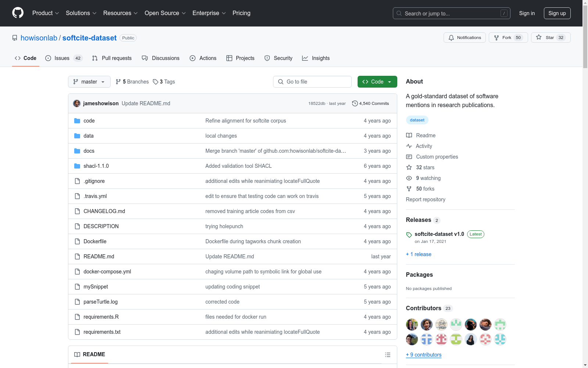588x368 pixels.
Task: Open the data folder
Action: (x=89, y=136)
